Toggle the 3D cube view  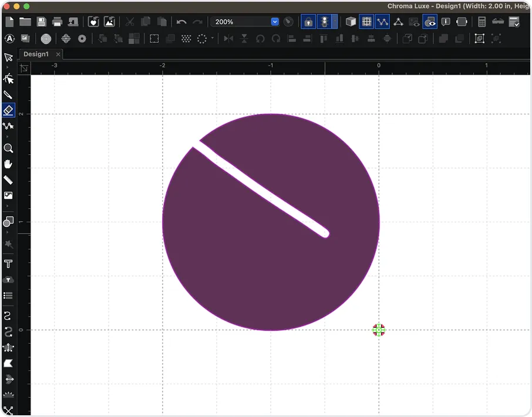[351, 22]
